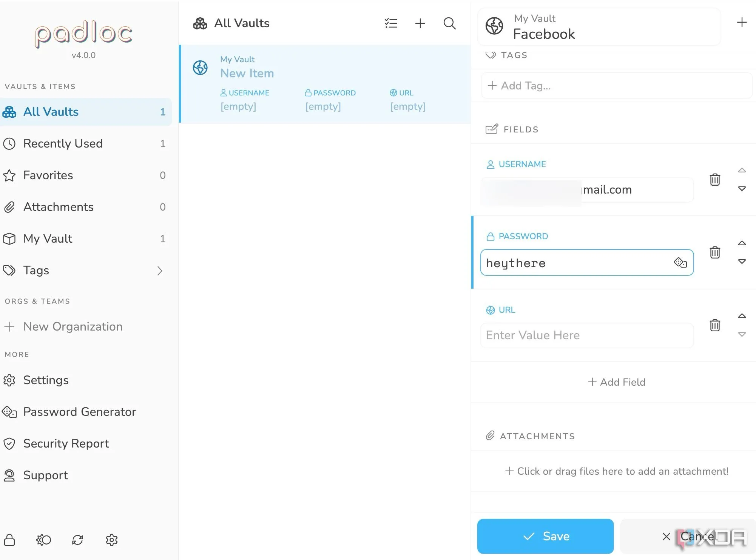Expand the Tags section chevron in sidebar
This screenshot has height=560, width=756.
pyautogui.click(x=160, y=271)
